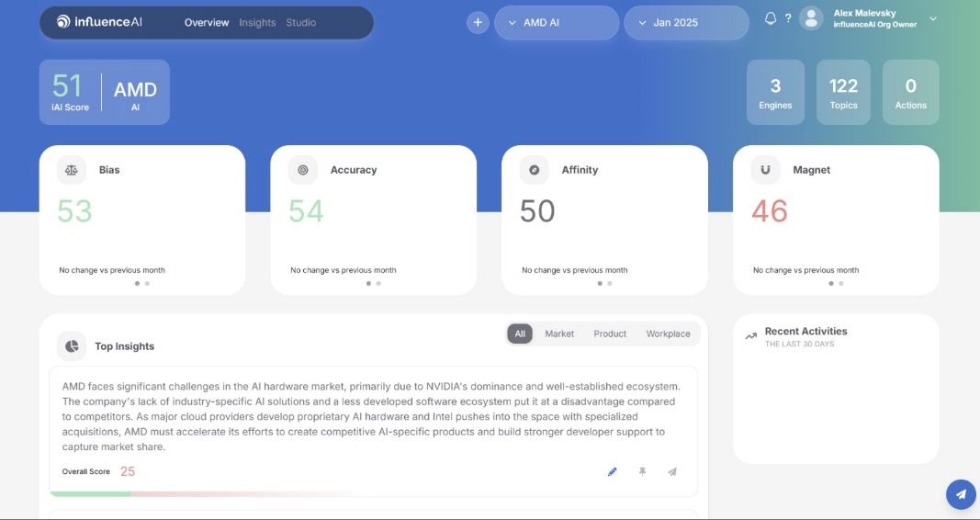Open the Jan 2025 date dropdown

686,22
